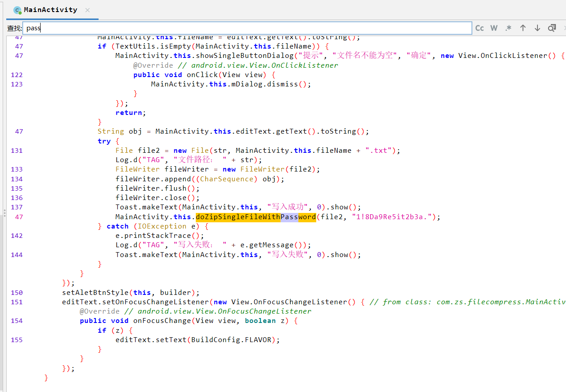The height and width of the screenshot is (392, 566).
Task: Click the try keyword
Action: (x=104, y=141)
